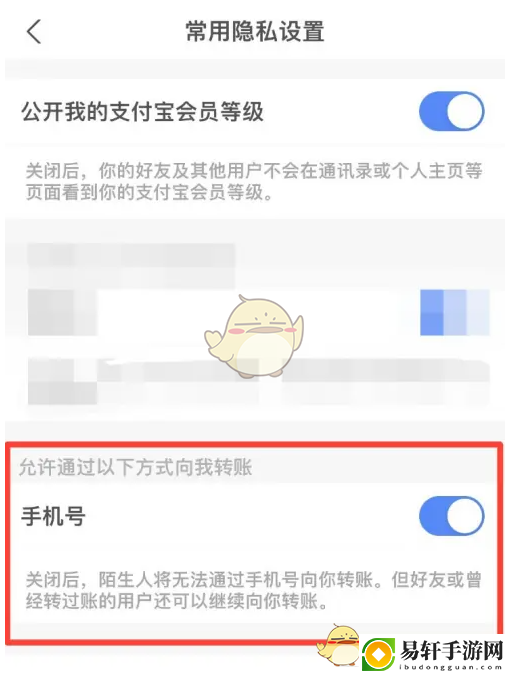Viewport: 509px width, 673px height.
Task: Turn off the 手机号 transfer switch
Action: 451,516
